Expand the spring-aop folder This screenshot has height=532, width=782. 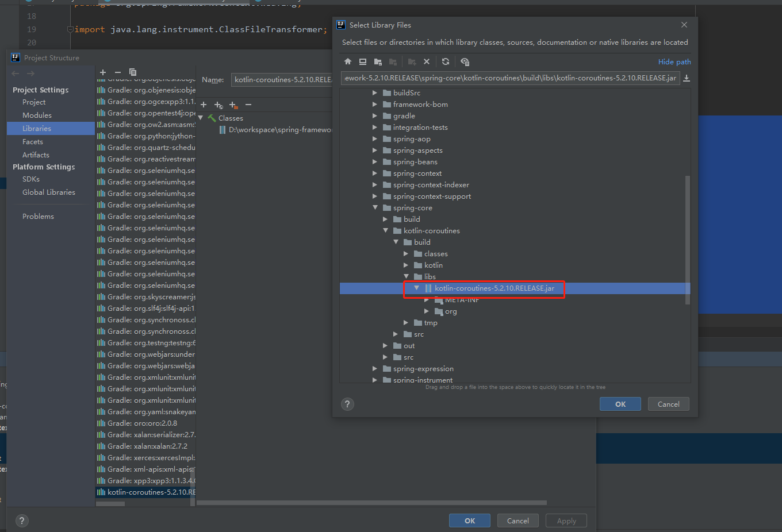(375, 138)
